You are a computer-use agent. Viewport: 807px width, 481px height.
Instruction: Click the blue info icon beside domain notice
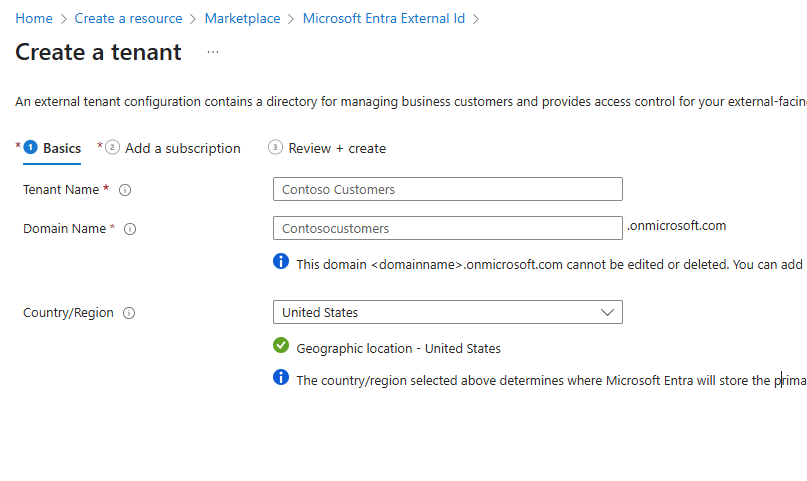click(x=281, y=261)
